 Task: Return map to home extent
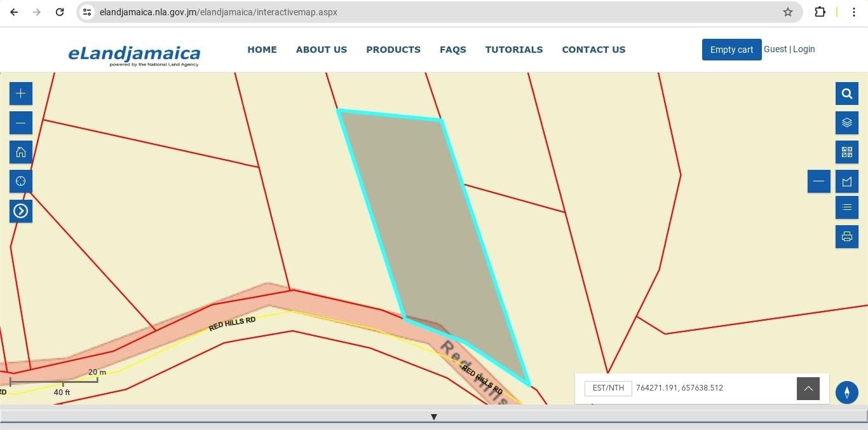coord(20,152)
